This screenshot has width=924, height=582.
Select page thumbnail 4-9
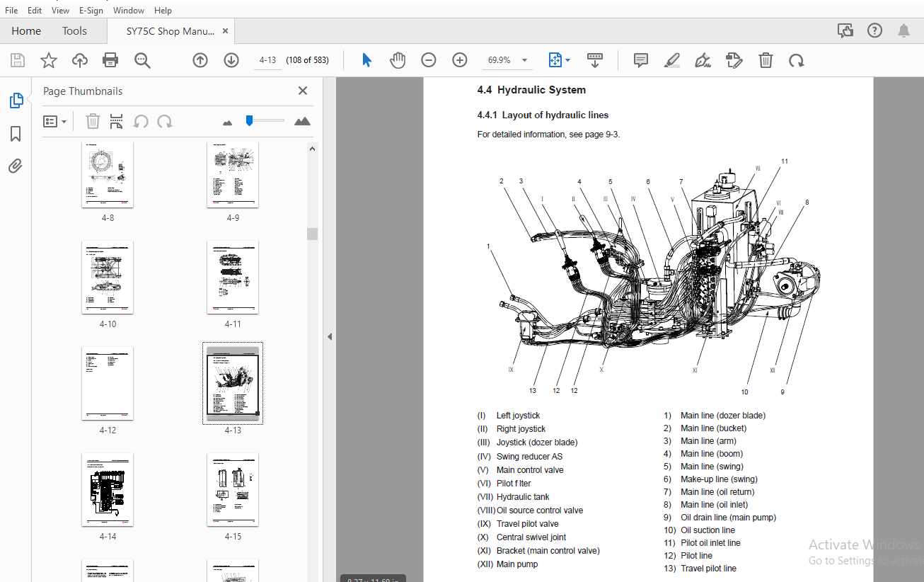(233, 175)
